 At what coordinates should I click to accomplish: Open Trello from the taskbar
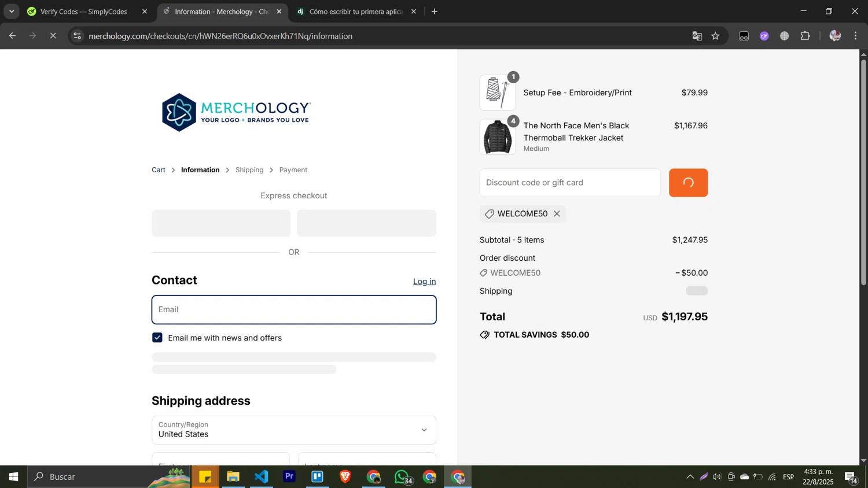point(318,477)
